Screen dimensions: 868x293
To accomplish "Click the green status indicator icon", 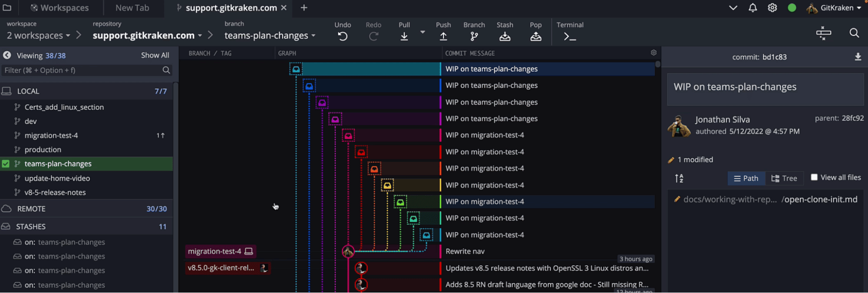I will pyautogui.click(x=792, y=8).
